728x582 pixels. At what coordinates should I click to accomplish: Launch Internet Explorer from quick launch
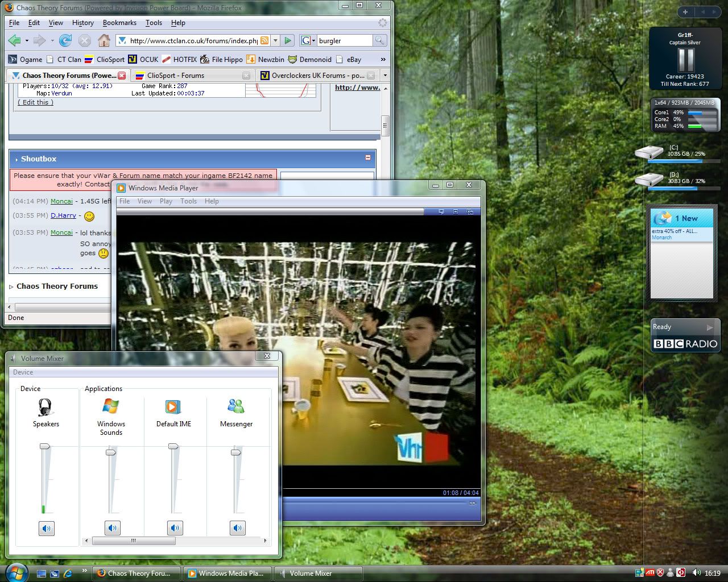tap(68, 573)
